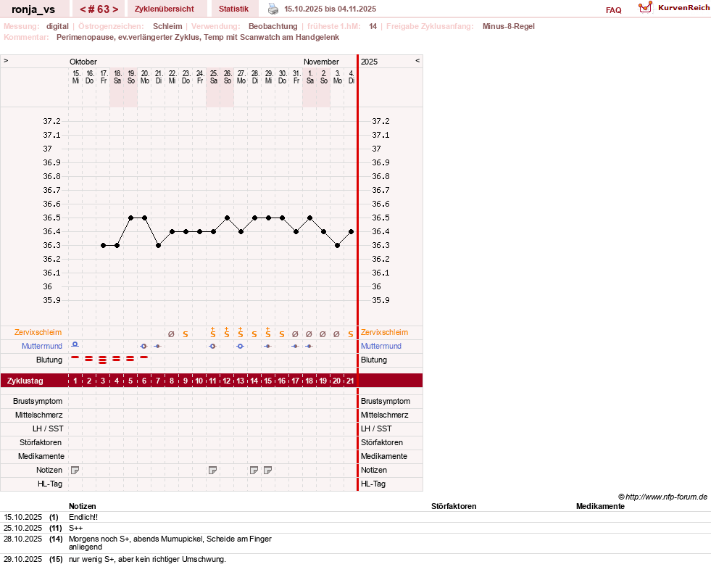Click the note 'nur wenig S+, aber kein richtiger Umschwung.'
The width and height of the screenshot is (711, 588).
(147, 559)
